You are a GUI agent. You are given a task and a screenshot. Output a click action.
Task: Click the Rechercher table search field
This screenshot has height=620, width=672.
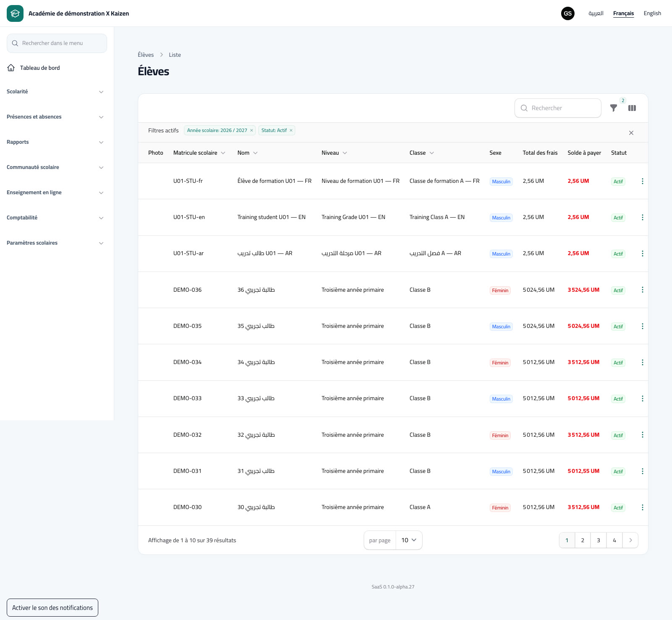click(558, 108)
